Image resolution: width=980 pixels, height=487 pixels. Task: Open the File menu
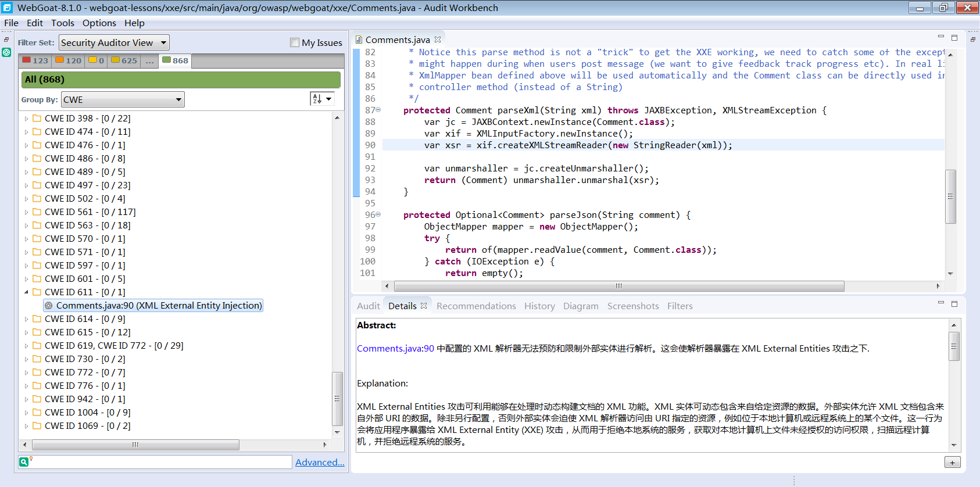point(11,23)
